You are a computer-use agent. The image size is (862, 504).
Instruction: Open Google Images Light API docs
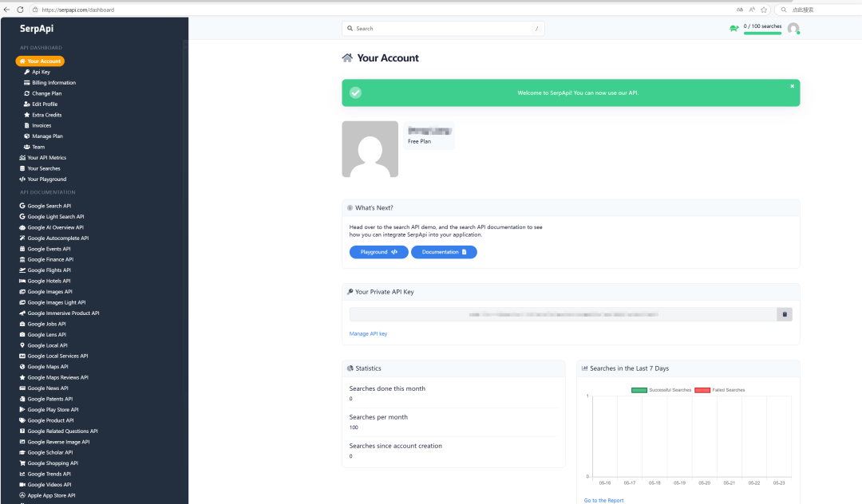click(57, 302)
